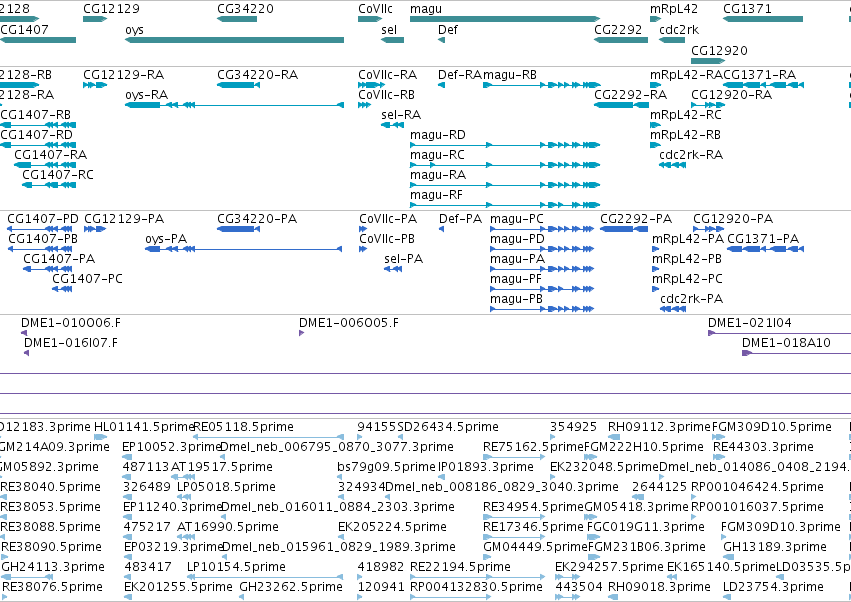The image size is (851, 602).
Task: Select the CG34220-RA transcript label
Action: 257,74
